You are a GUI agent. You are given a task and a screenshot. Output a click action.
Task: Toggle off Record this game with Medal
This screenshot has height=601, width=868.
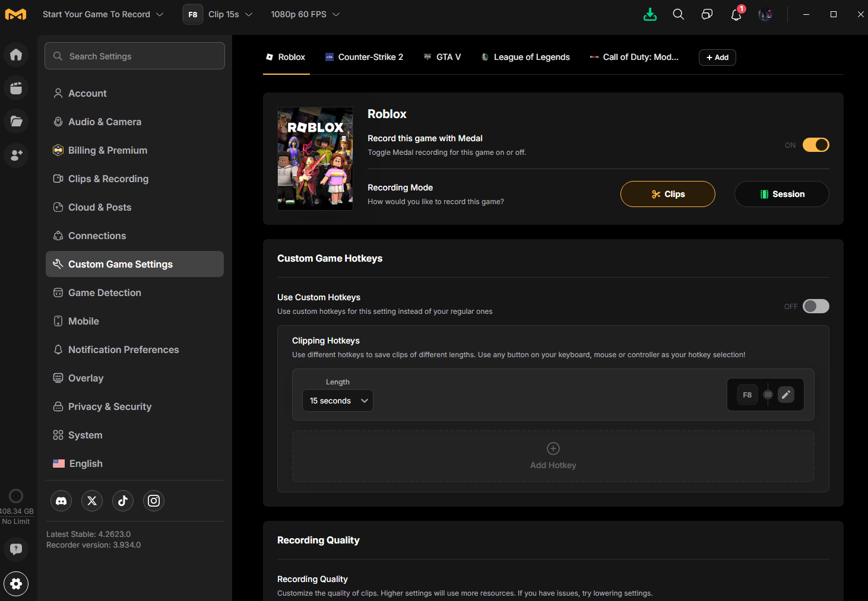coord(816,144)
